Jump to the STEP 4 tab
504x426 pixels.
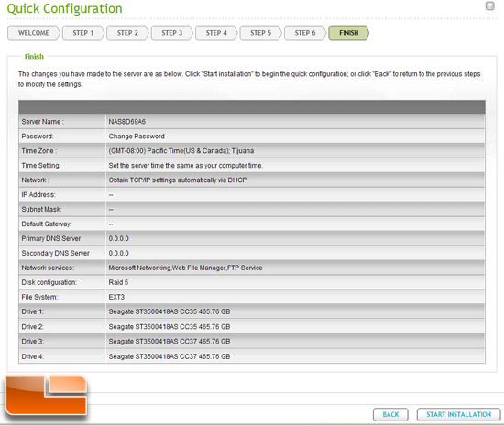(x=216, y=33)
